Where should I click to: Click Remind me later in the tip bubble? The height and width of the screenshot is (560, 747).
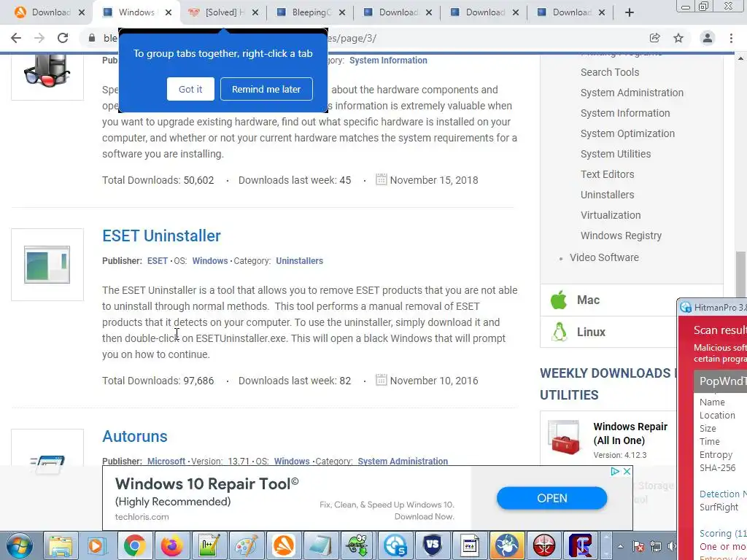(x=266, y=89)
